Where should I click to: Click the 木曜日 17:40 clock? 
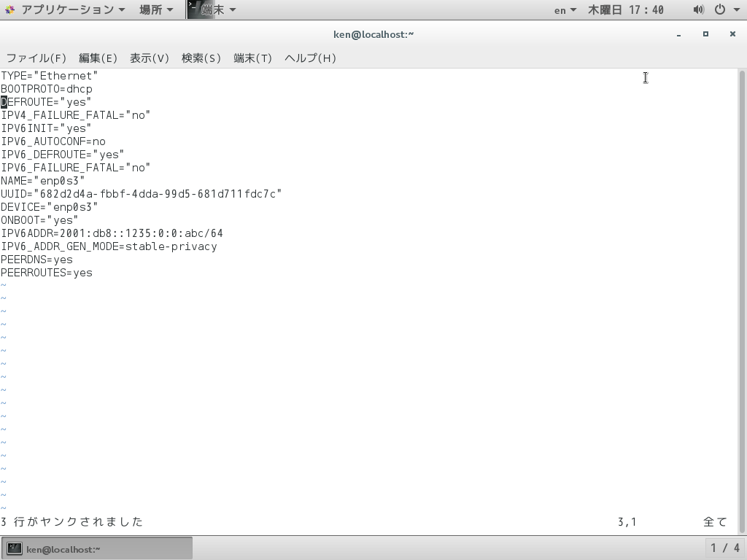tap(625, 10)
